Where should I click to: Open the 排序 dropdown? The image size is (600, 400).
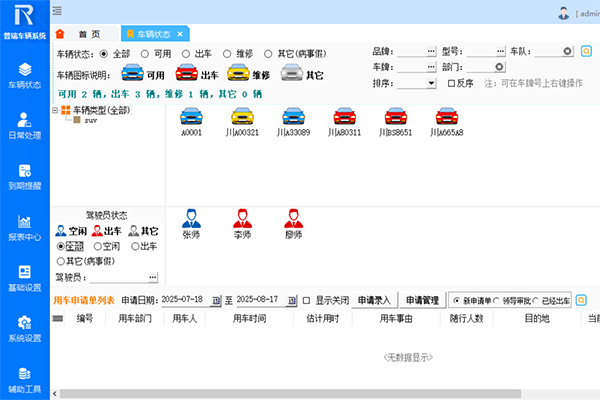[431, 83]
